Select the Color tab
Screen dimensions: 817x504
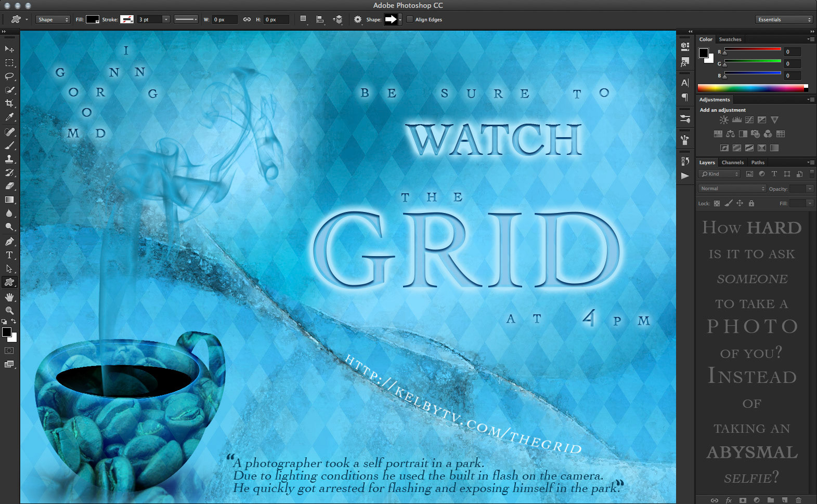[x=706, y=39]
